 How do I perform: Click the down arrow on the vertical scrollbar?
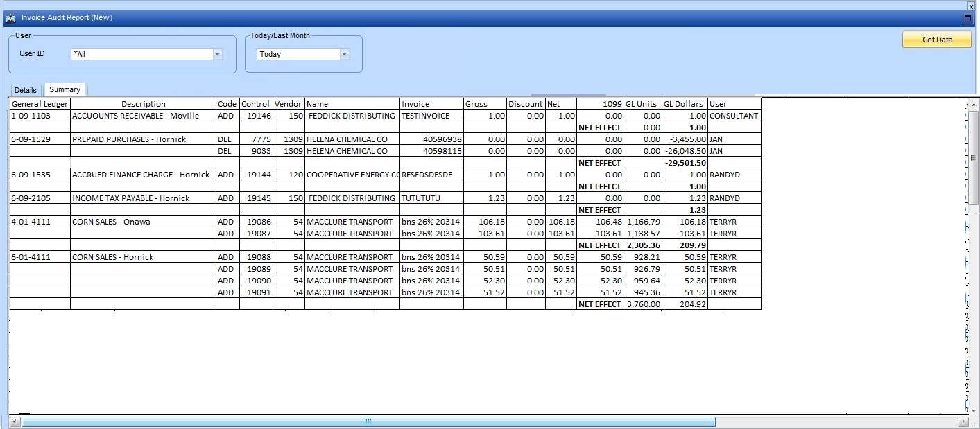tap(974, 409)
